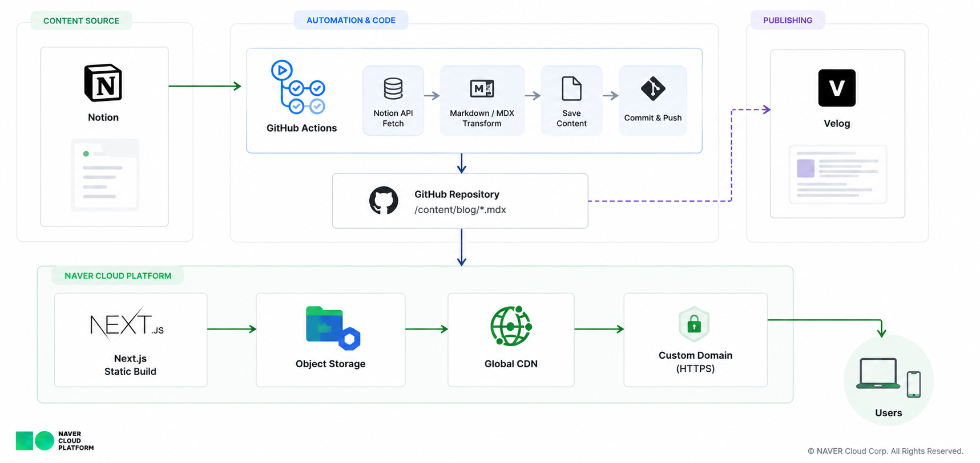Click the Next.js Static Build label
The image size is (980, 463).
[130, 365]
